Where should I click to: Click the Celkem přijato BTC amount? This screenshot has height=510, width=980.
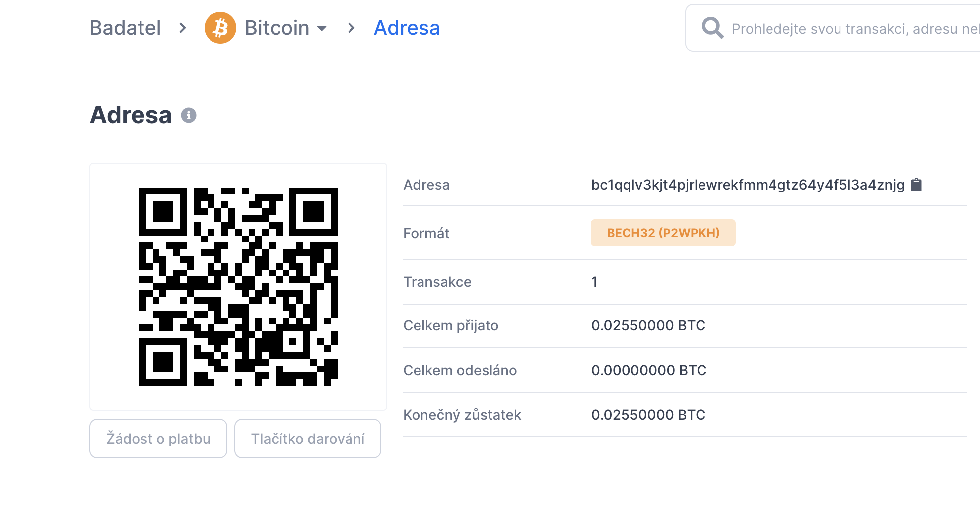[648, 325]
